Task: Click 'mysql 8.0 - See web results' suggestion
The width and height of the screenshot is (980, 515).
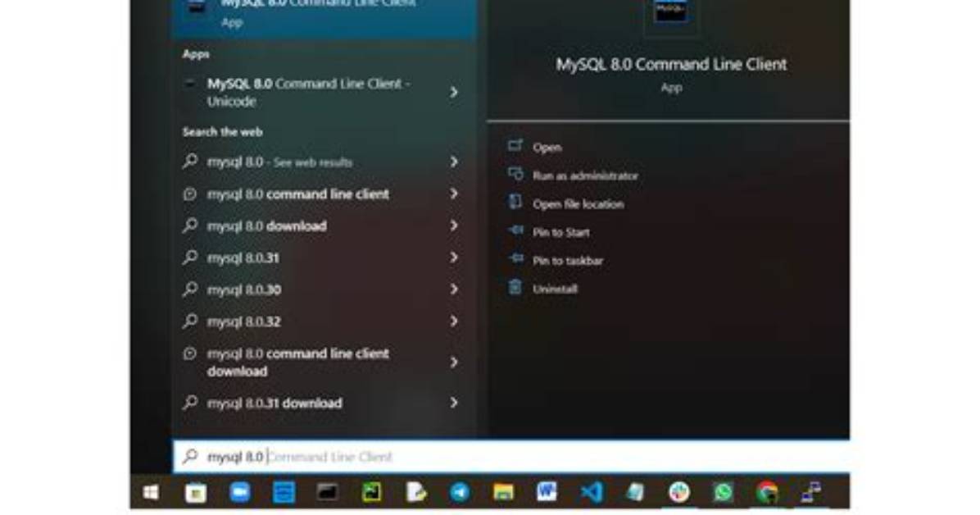Action: (280, 162)
